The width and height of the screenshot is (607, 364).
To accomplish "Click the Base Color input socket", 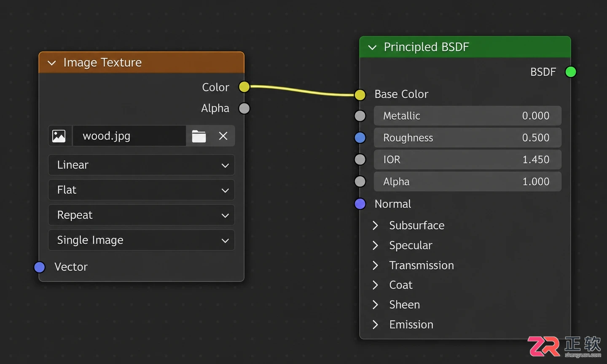I will click(360, 95).
